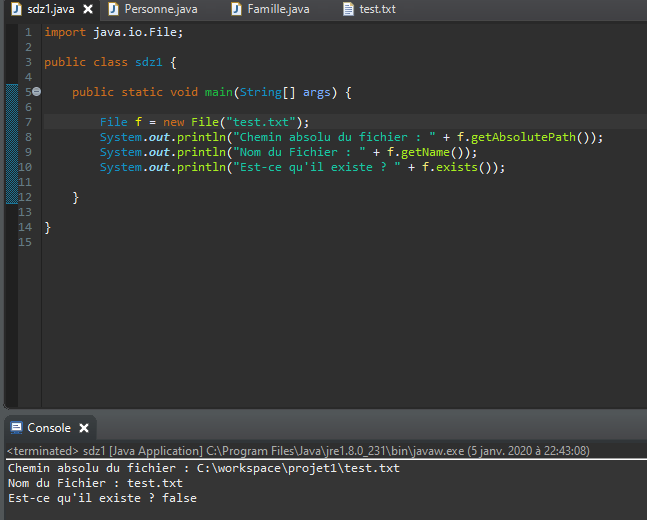Click console output path C:\workspace\projet1\test.txt
This screenshot has width=647, height=520.
298,468
